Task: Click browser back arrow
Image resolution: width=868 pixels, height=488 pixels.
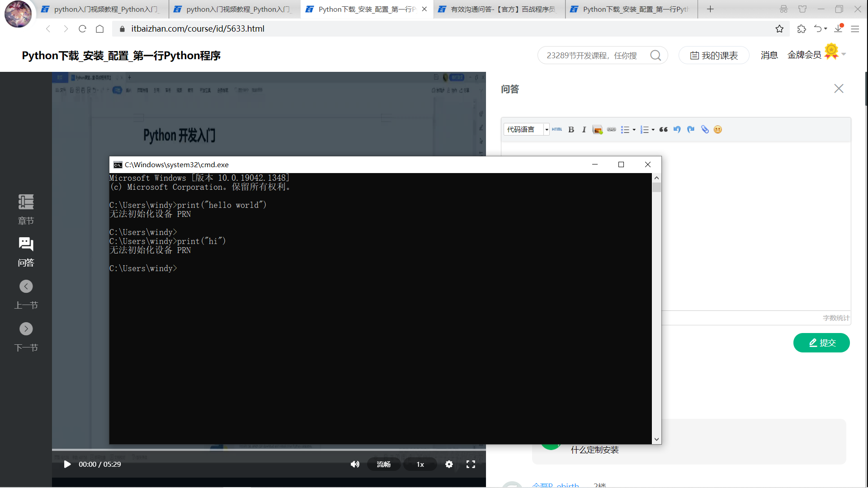Action: (48, 28)
